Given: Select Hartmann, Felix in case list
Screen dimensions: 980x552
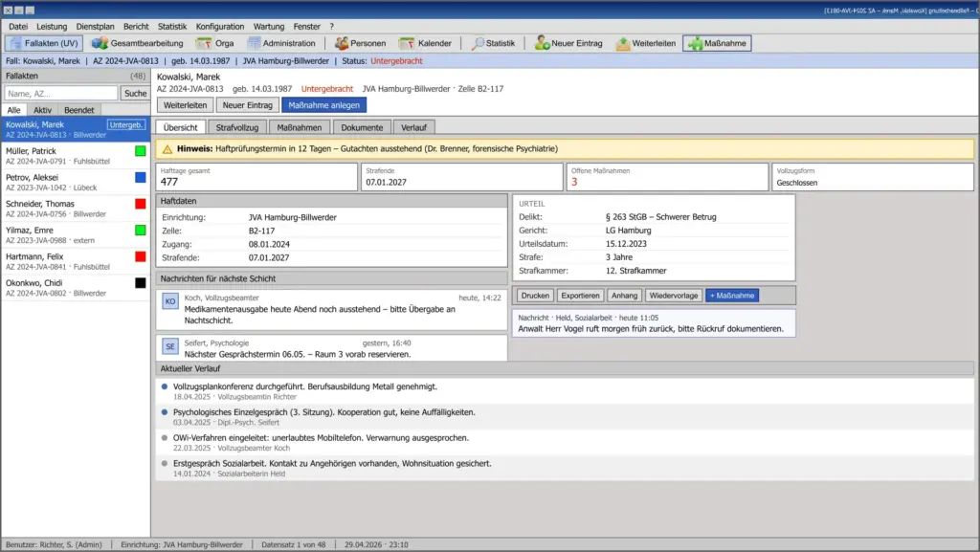Looking at the screenshot, I should (76, 261).
